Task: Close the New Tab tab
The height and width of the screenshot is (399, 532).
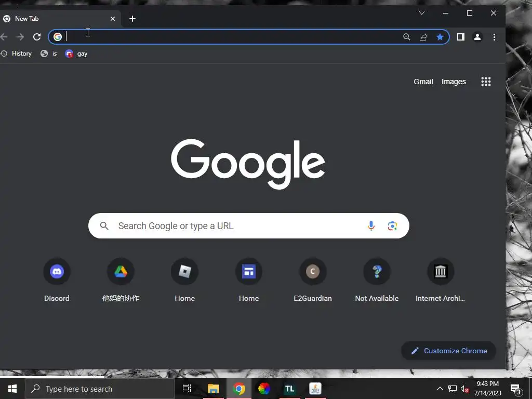Action: point(113,19)
